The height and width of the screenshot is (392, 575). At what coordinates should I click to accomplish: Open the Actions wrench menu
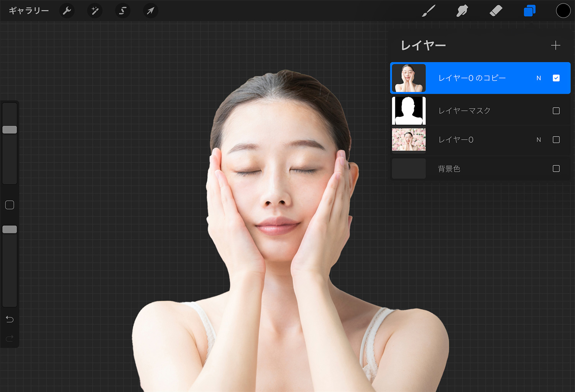tap(67, 11)
